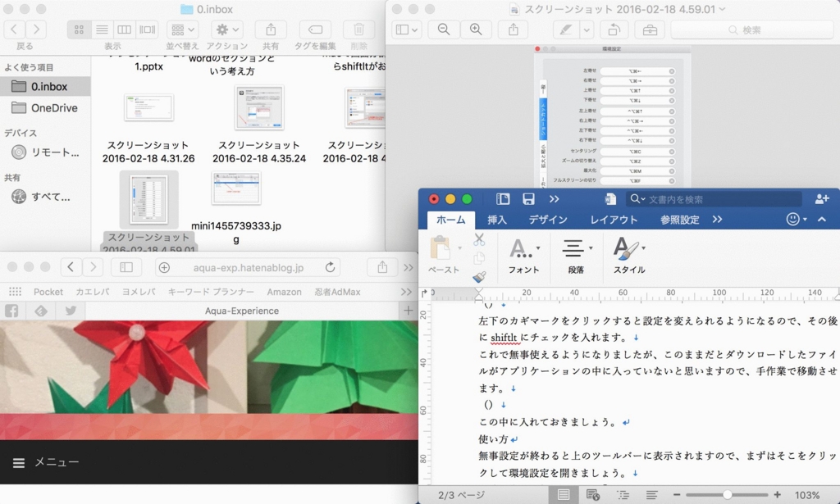Open the キーワード プランナー bookmark
This screenshot has width=840, height=504.
[x=211, y=292]
